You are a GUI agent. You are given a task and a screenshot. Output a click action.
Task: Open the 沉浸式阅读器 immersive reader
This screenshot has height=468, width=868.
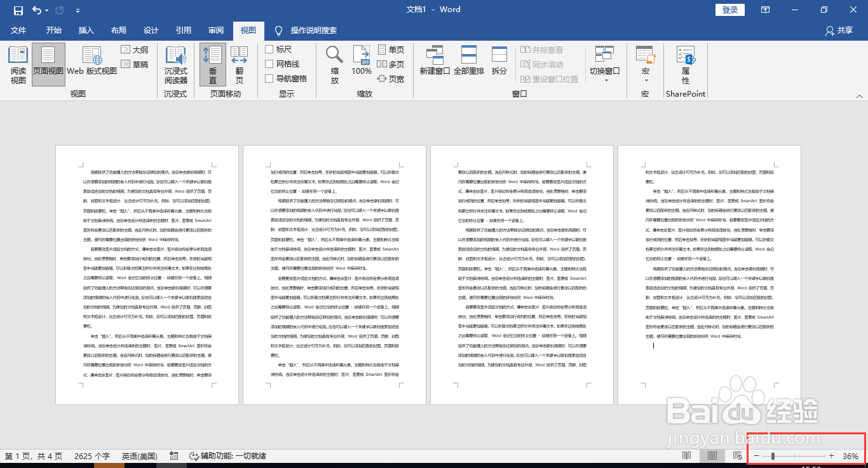tap(176, 64)
